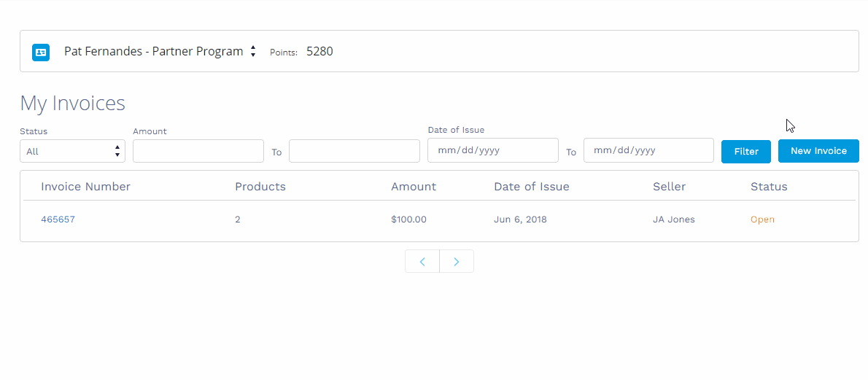
Task: Click the Invoice Number column header
Action: click(86, 187)
